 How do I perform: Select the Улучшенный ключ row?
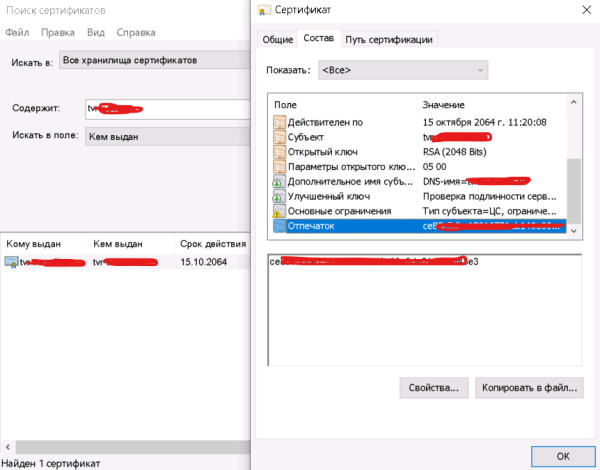point(419,196)
